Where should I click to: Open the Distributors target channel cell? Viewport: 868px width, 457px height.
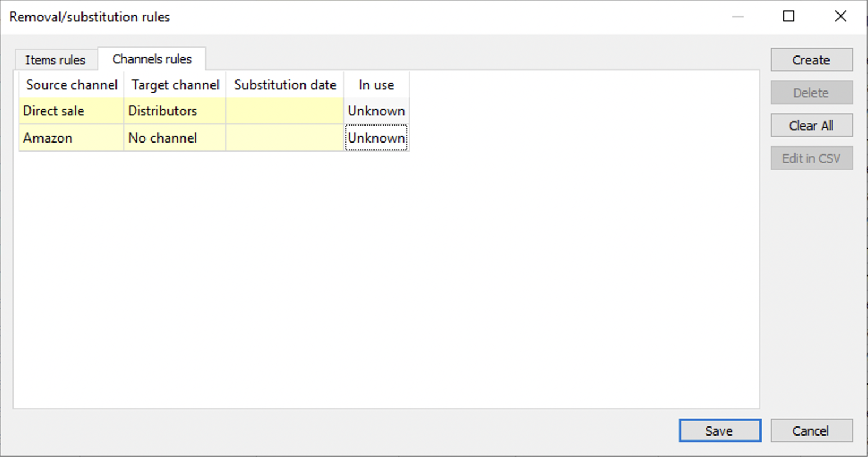click(175, 111)
